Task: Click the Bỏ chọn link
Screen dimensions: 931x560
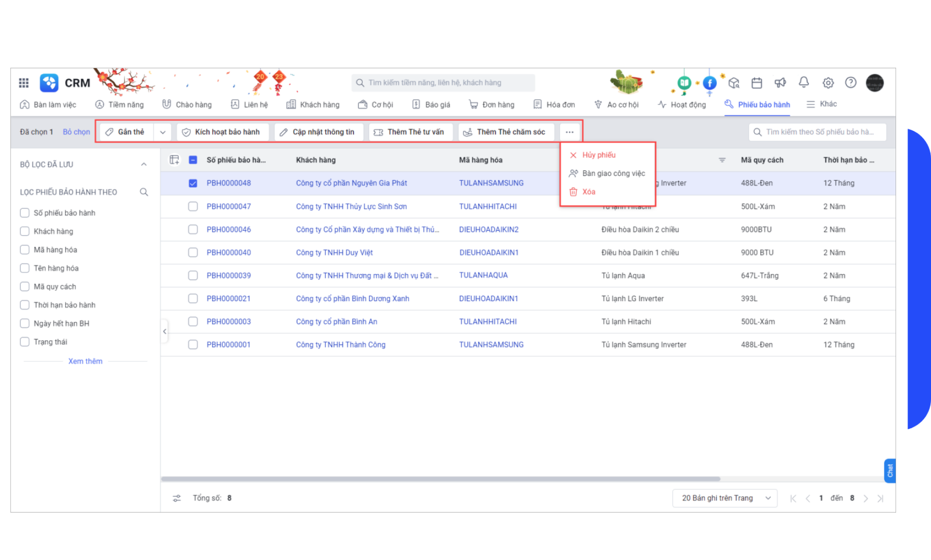Action: [x=76, y=132]
